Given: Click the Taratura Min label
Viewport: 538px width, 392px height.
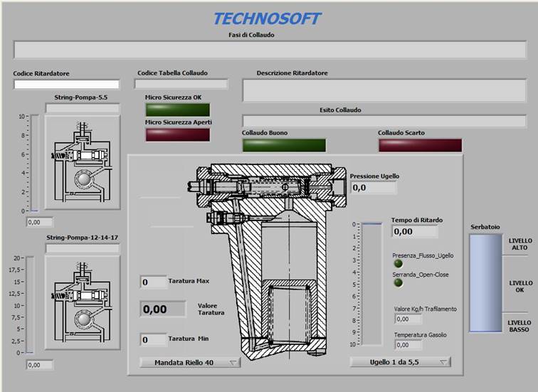Looking at the screenshot, I should [189, 339].
